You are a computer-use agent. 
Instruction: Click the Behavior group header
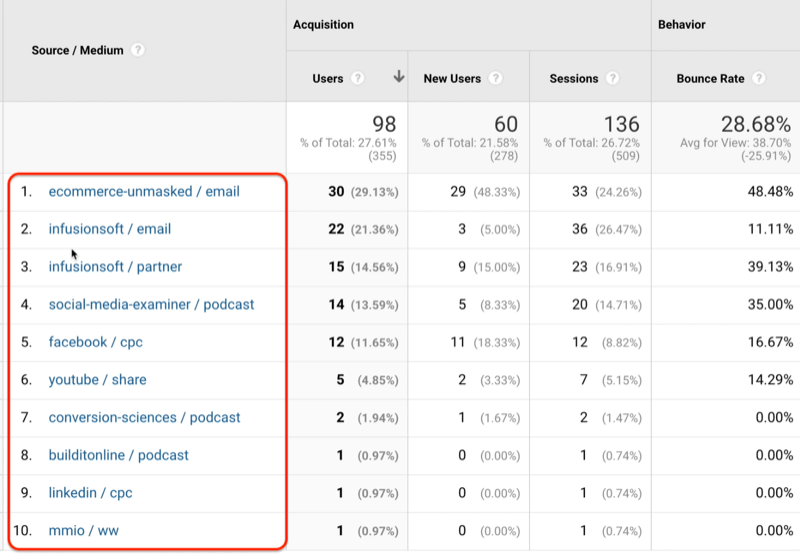point(682,24)
